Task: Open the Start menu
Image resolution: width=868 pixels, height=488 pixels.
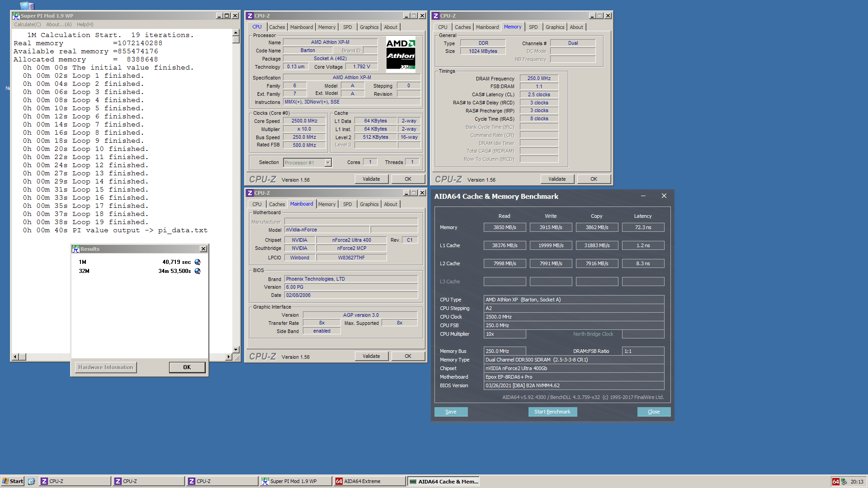Action: 13,481
